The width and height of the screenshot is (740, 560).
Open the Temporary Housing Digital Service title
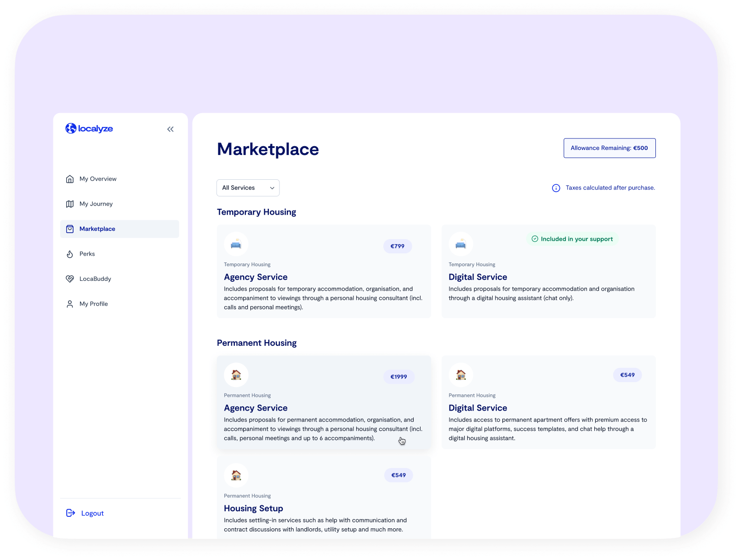478,277
